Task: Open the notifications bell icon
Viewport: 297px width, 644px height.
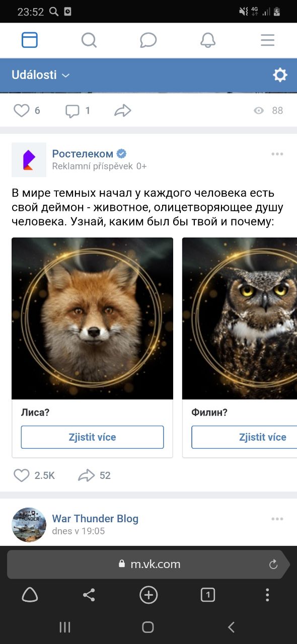Action: [208, 40]
